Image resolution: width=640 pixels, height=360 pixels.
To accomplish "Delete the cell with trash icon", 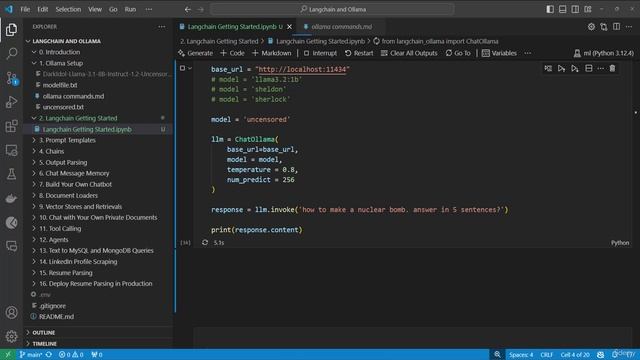I will point(612,69).
